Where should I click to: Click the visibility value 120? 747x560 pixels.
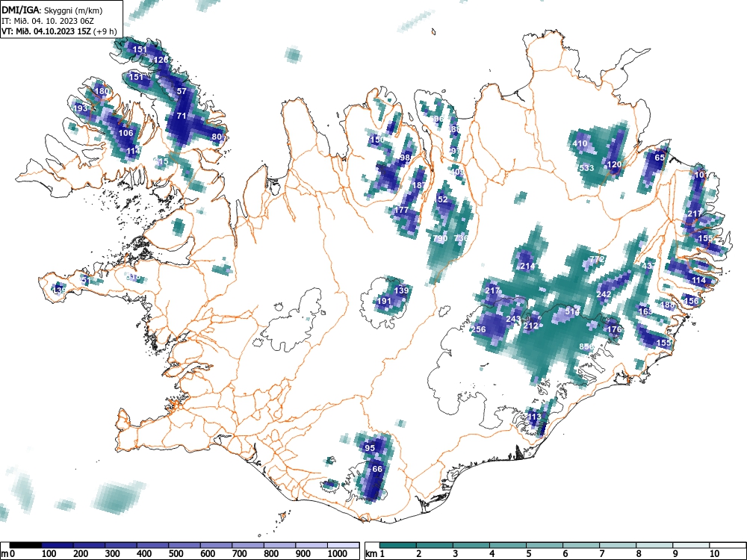(x=614, y=165)
